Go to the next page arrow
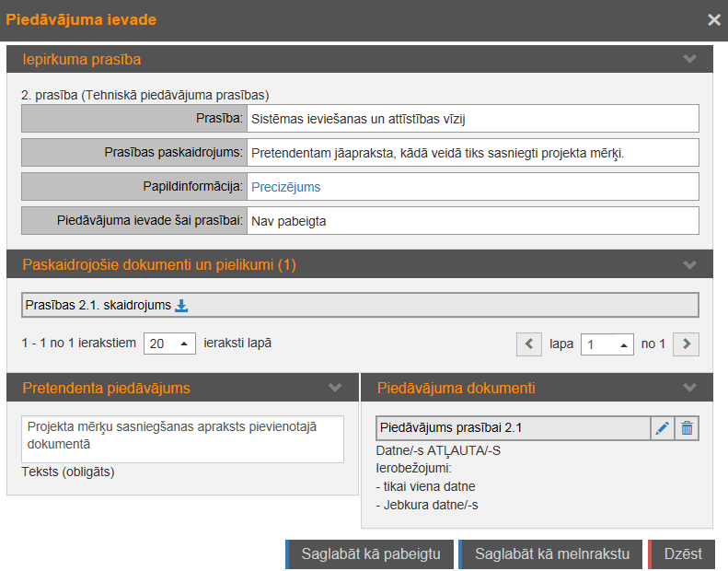Screen dimensions: 728x571 click(687, 344)
